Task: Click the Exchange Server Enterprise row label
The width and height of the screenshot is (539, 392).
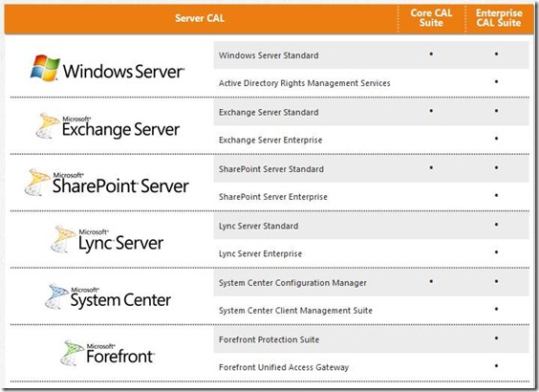Action: tap(270, 140)
